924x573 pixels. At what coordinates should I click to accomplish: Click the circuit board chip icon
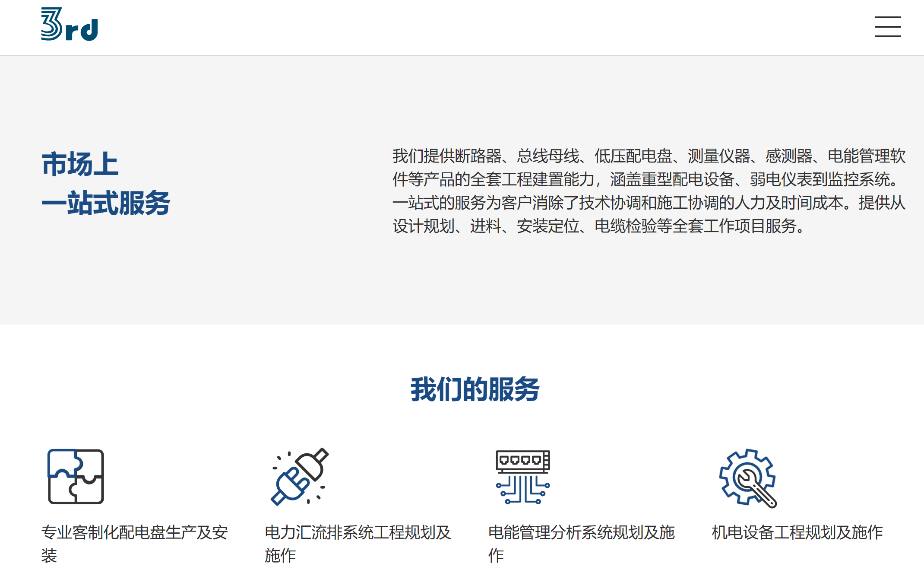[523, 476]
